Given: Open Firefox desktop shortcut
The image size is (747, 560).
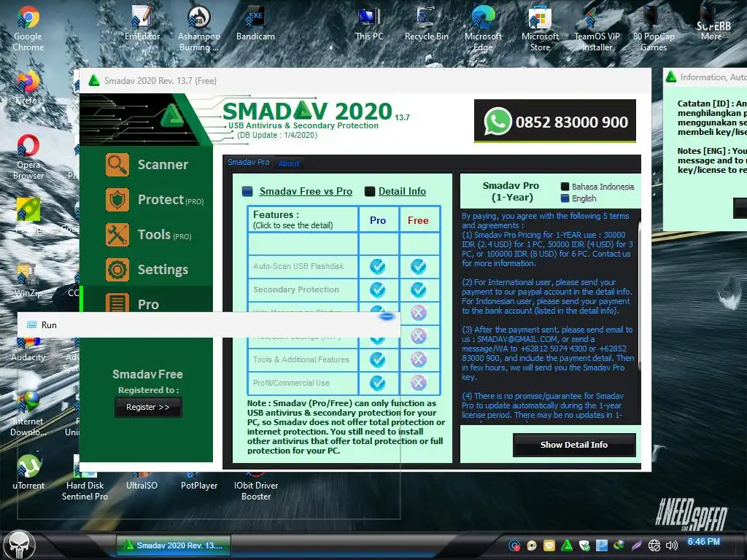Looking at the screenshot, I should pos(28,88).
